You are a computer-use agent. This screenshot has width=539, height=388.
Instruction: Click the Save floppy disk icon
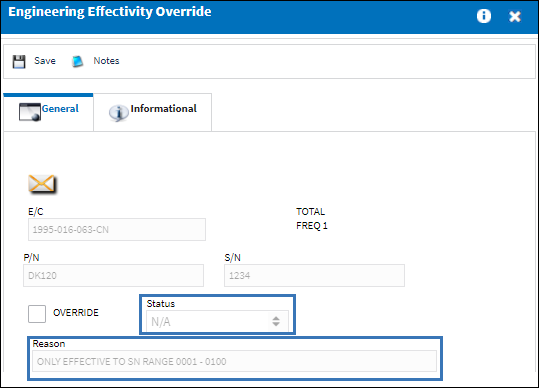click(x=19, y=62)
